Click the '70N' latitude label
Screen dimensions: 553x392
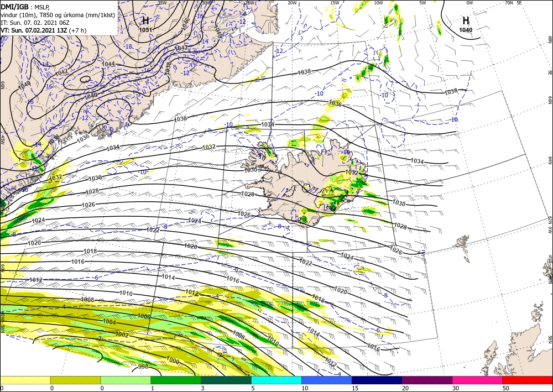[509, 3]
